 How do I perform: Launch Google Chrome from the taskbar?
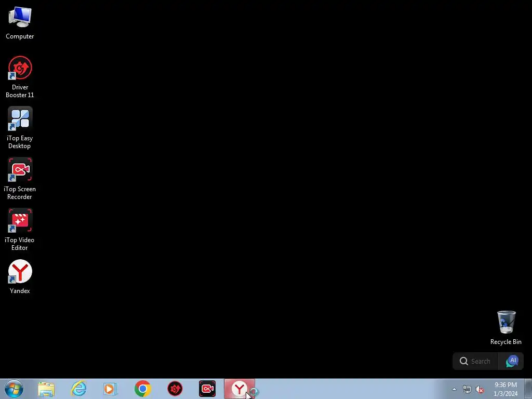coord(142,389)
